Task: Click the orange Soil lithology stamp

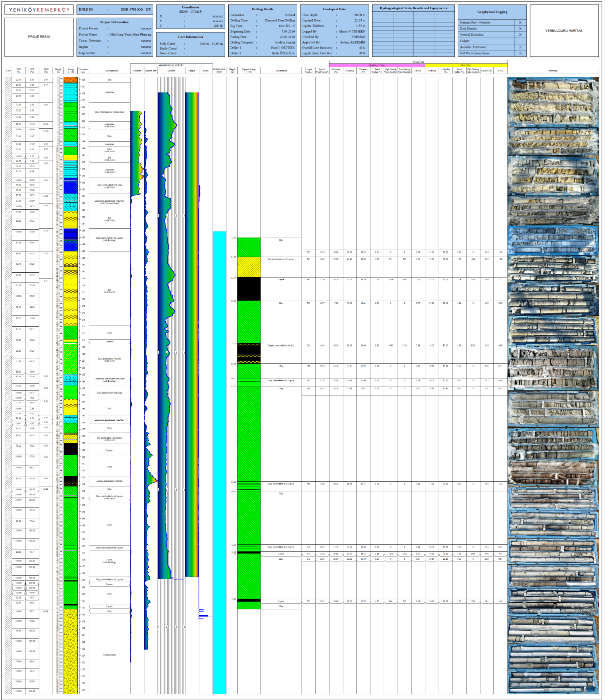Action: (x=70, y=79)
